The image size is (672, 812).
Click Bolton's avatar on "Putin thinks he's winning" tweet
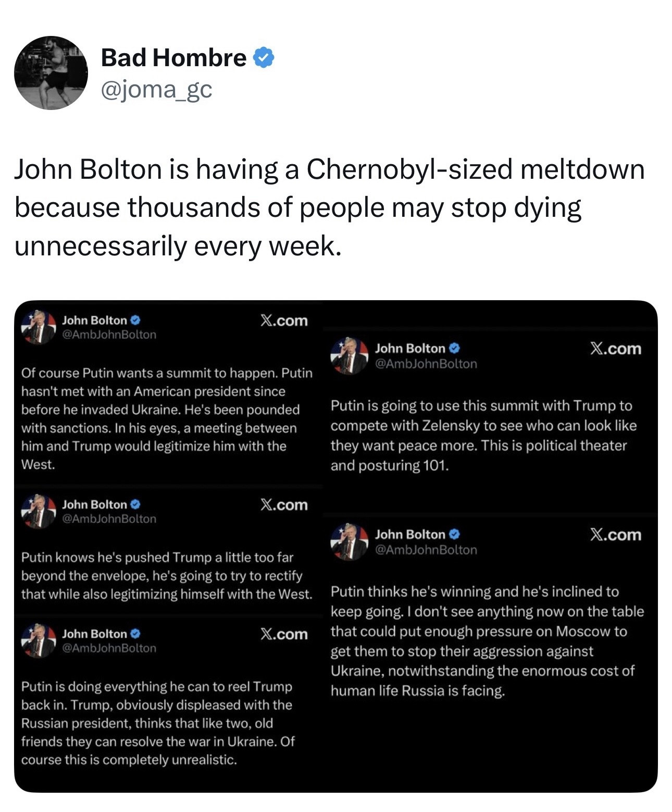click(x=349, y=542)
